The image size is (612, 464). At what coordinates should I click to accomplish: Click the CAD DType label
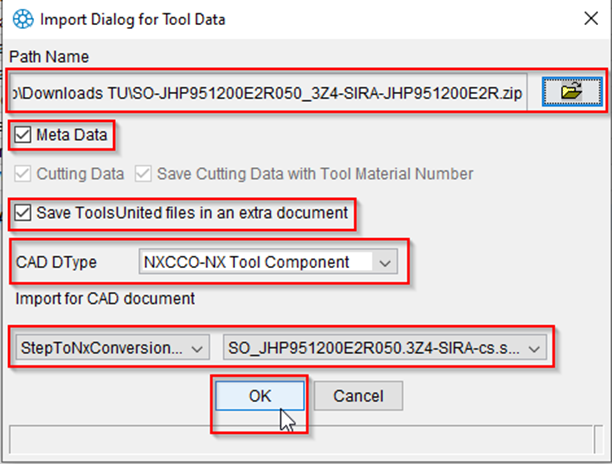pos(56,262)
